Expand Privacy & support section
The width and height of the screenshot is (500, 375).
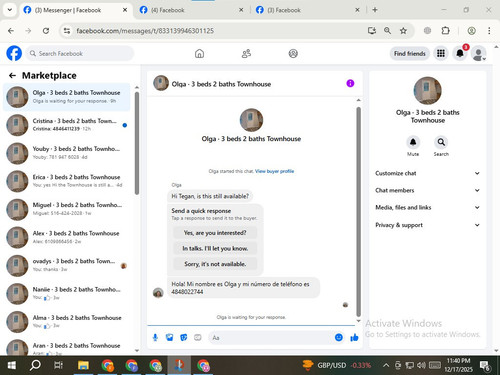[427, 225]
